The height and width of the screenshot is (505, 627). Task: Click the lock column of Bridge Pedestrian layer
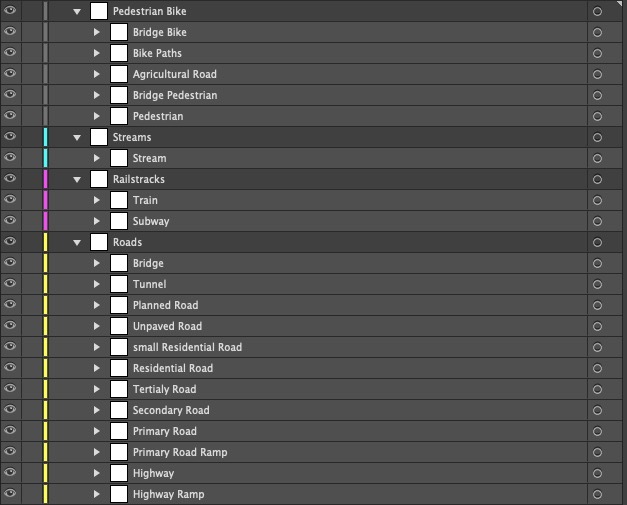tap(32, 95)
